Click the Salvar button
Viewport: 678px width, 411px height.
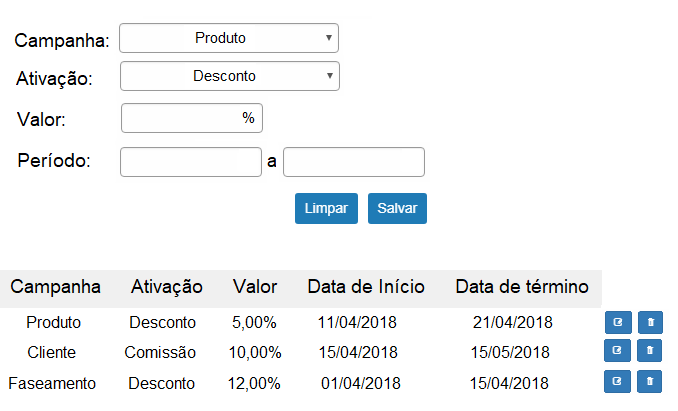pos(397,208)
